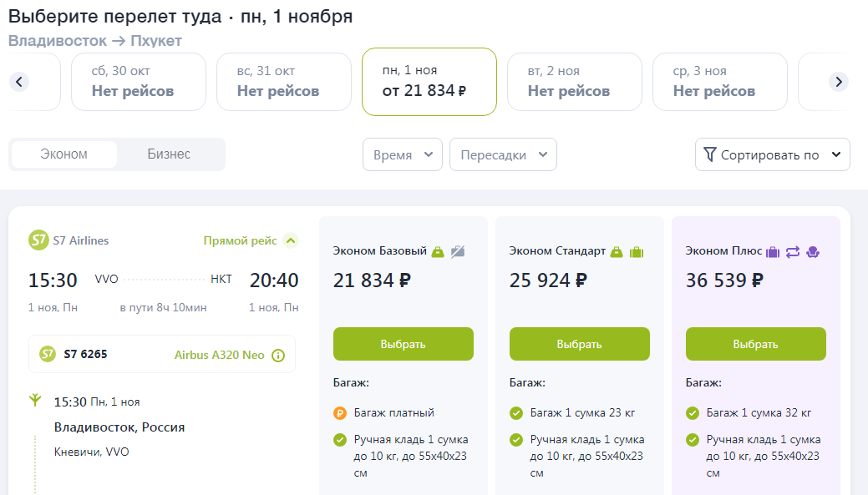Click the S7 Airlines logo icon
This screenshot has height=495, width=868.
38,240
